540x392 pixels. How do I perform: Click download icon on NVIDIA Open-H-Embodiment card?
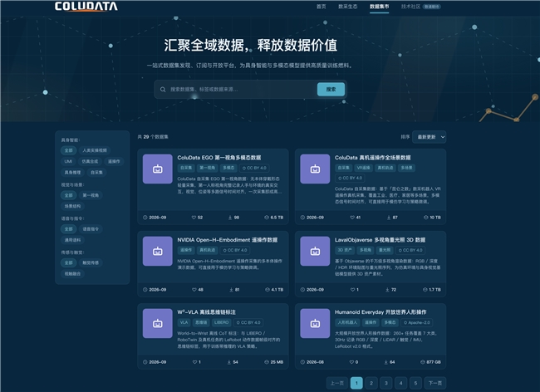point(232,290)
